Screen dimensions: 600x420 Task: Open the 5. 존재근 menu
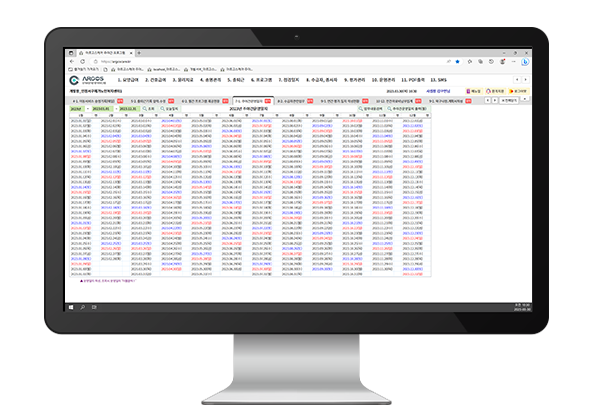[x=238, y=79]
